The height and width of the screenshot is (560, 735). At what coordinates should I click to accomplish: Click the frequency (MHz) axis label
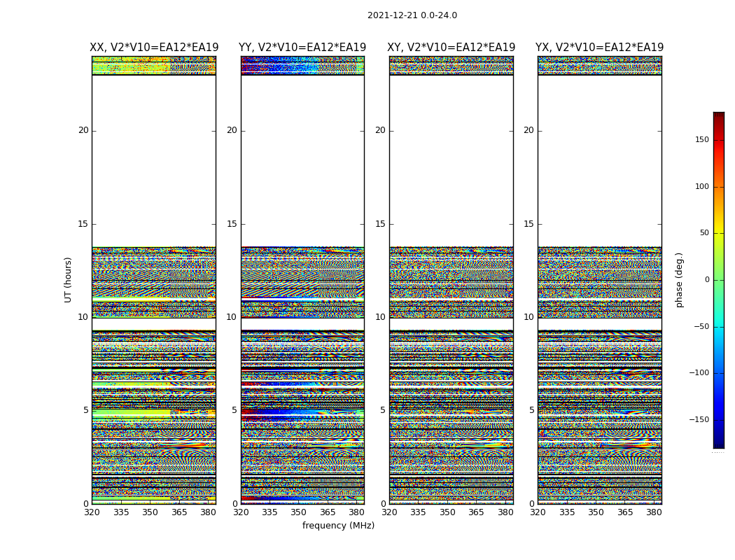[338, 525]
